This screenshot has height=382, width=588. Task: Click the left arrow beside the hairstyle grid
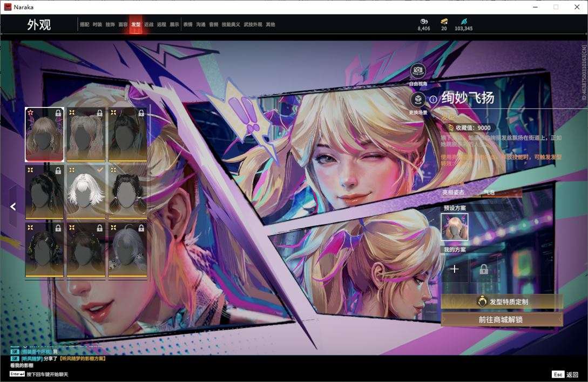point(13,206)
